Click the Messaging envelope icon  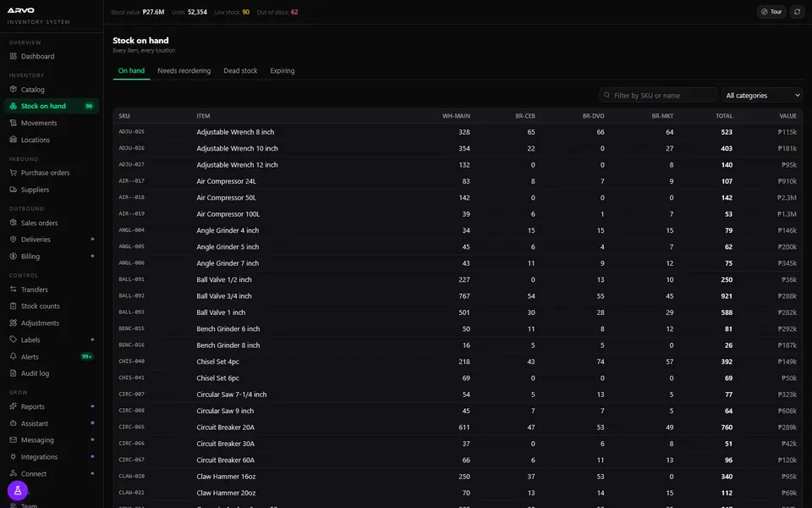point(14,440)
